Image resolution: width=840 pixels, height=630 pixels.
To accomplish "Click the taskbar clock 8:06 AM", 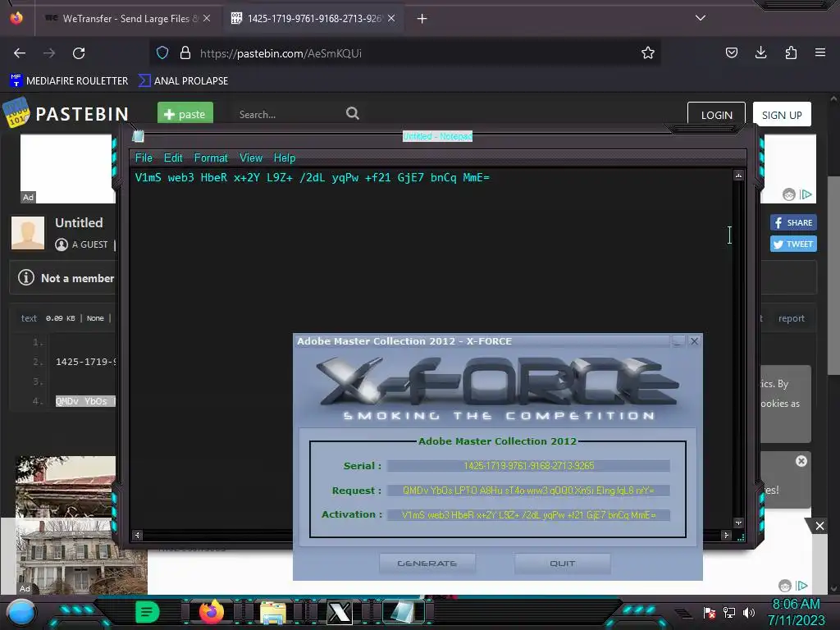I will coord(796,605).
